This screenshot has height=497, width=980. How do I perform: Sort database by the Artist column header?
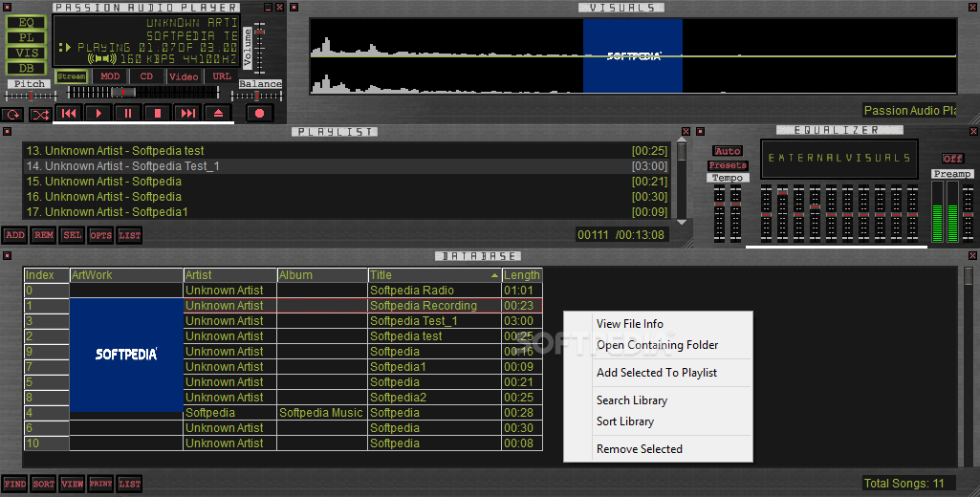pos(230,275)
